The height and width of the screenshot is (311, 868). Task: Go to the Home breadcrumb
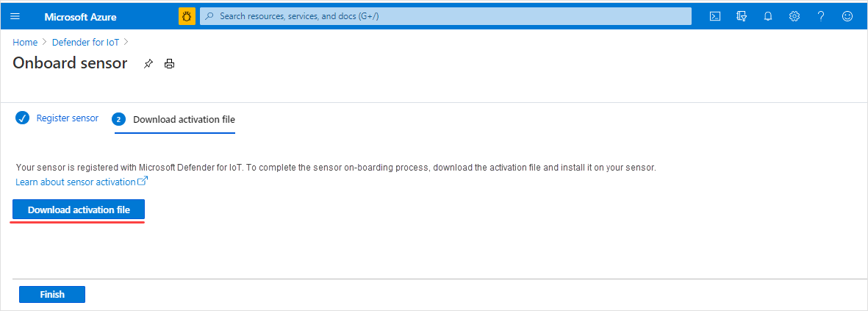pyautogui.click(x=25, y=42)
